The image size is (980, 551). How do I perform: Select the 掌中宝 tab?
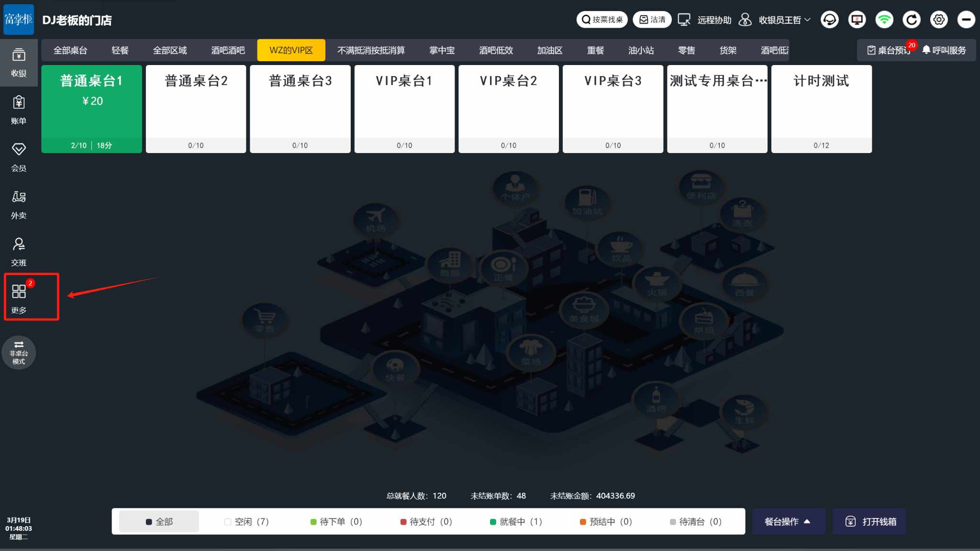coord(442,50)
